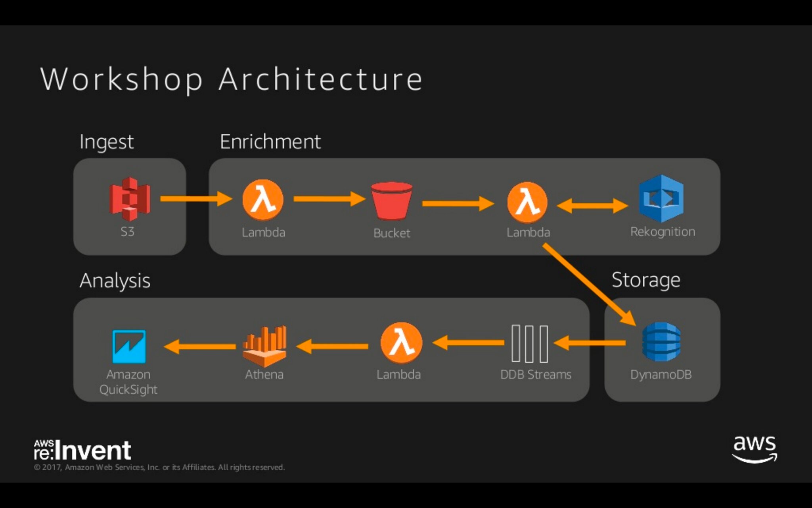Screen dimensions: 812x508
Task: Click the red Bucket icon
Action: pyautogui.click(x=392, y=201)
